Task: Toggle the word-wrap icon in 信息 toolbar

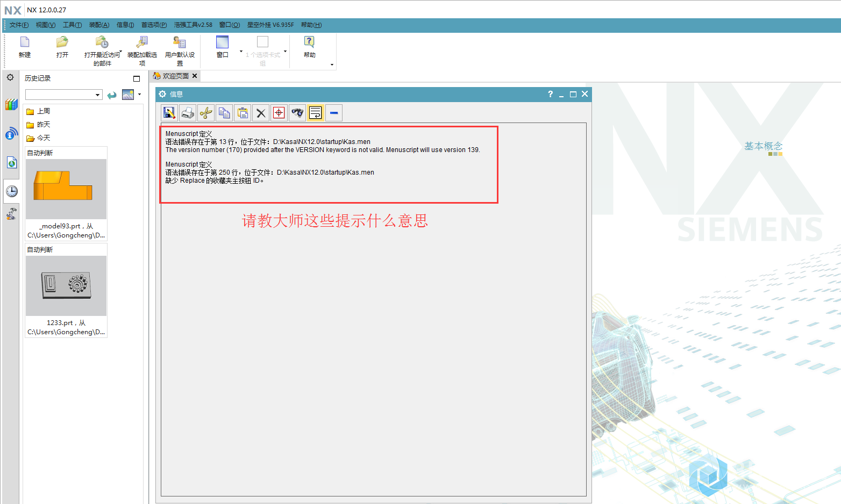Action: (316, 113)
